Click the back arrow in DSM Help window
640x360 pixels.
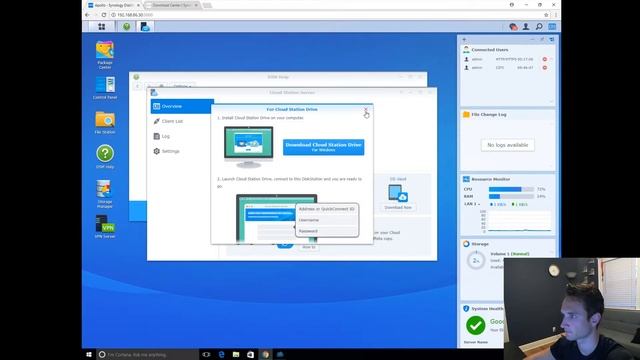pyautogui.click(x=138, y=86)
